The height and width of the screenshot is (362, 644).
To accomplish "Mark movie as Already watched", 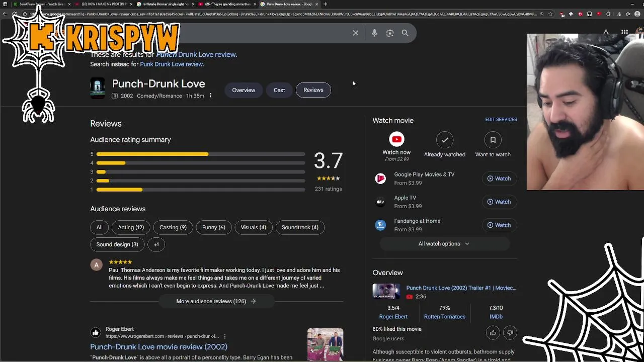I will click(445, 139).
